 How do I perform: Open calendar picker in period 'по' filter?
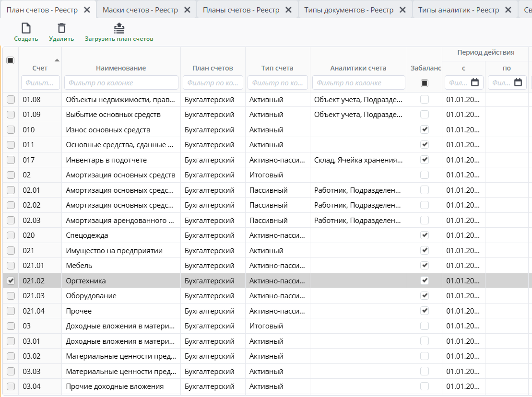[x=518, y=82]
